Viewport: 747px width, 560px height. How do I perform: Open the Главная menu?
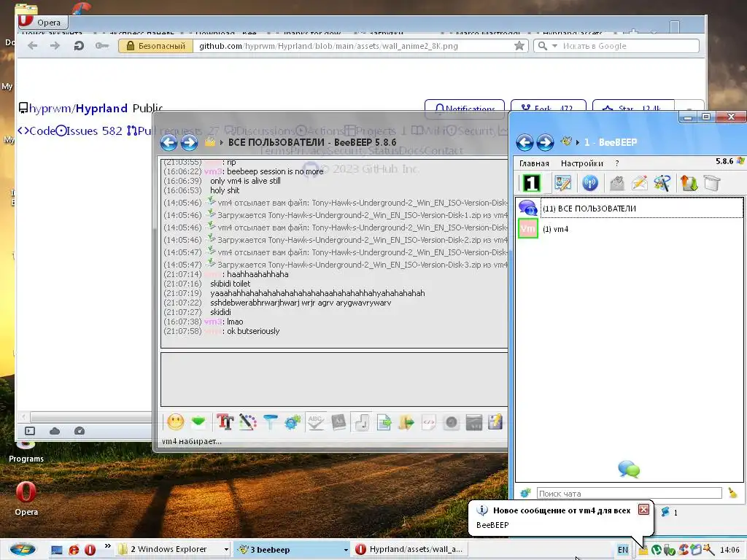534,163
